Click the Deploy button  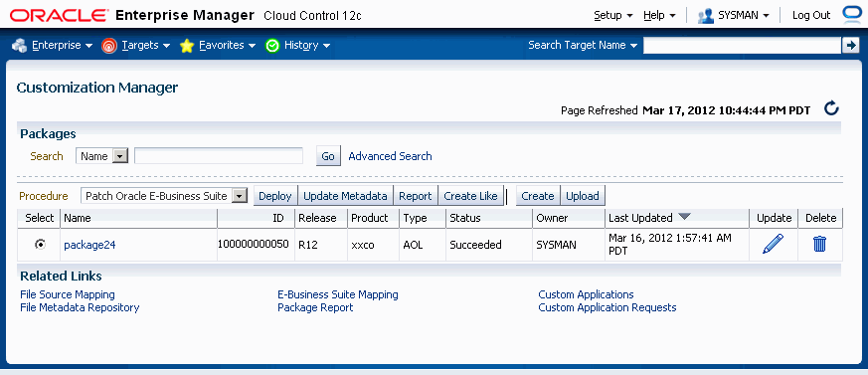tap(275, 196)
